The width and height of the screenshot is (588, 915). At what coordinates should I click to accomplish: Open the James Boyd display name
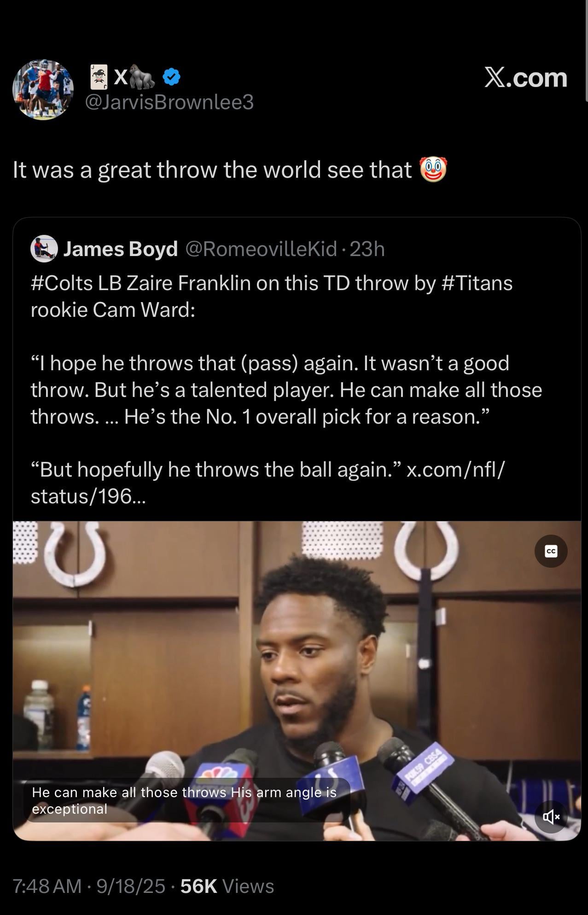click(x=120, y=249)
